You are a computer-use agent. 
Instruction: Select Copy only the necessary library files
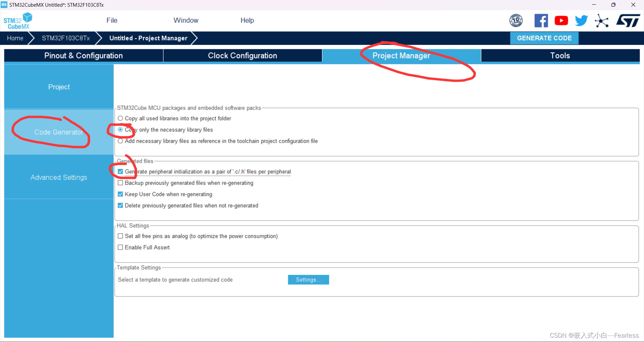[x=120, y=130]
